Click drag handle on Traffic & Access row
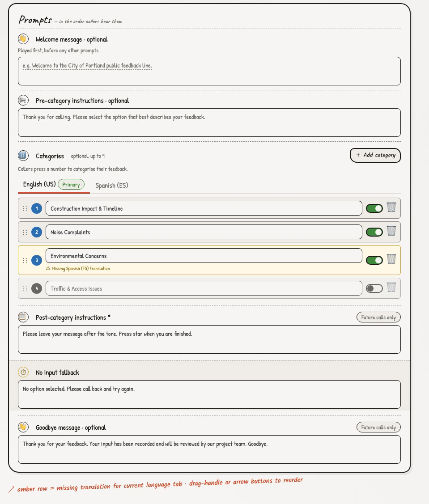 (25, 288)
